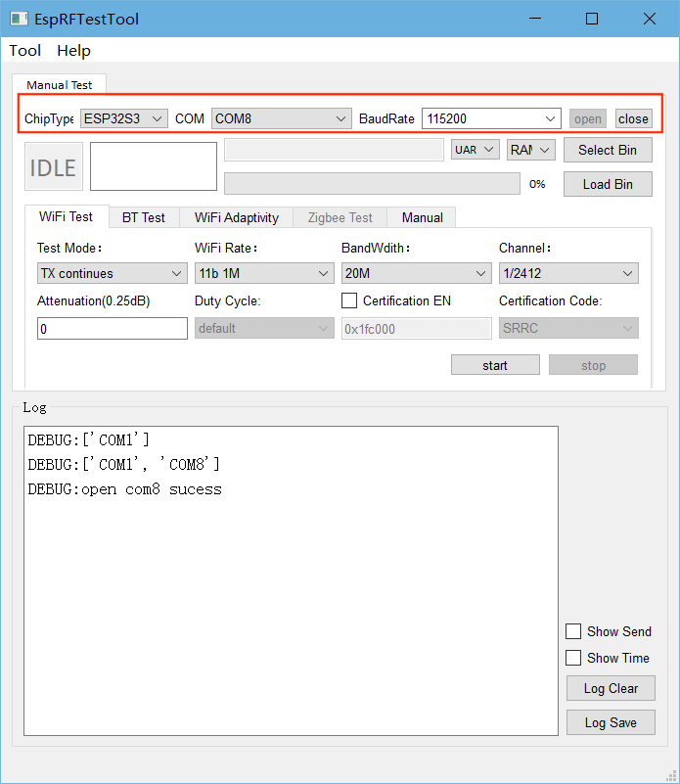Image resolution: width=680 pixels, height=784 pixels.
Task: Switch to the WiFi Adaptivity tab
Action: point(236,217)
